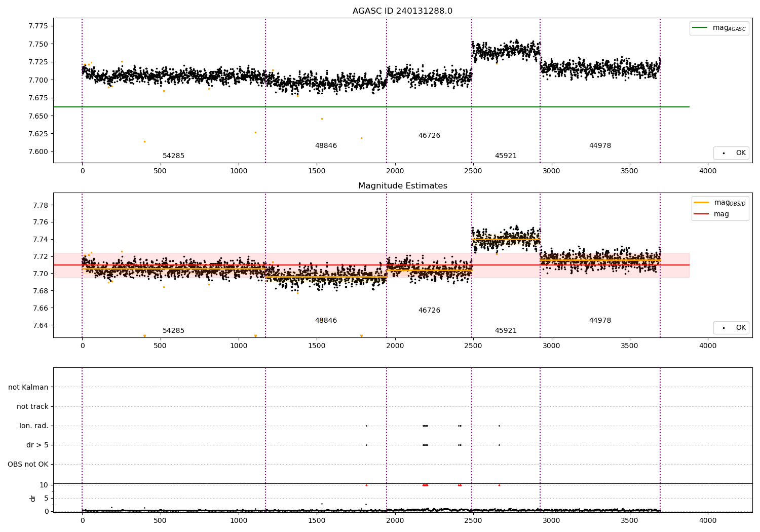Image resolution: width=760 pixels, height=532 pixels.
Task: Click the 'not Kalman' axis label
Action: point(28,387)
